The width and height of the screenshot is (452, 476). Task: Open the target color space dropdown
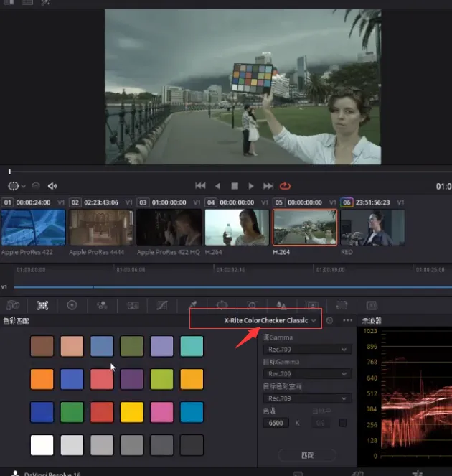click(x=307, y=398)
